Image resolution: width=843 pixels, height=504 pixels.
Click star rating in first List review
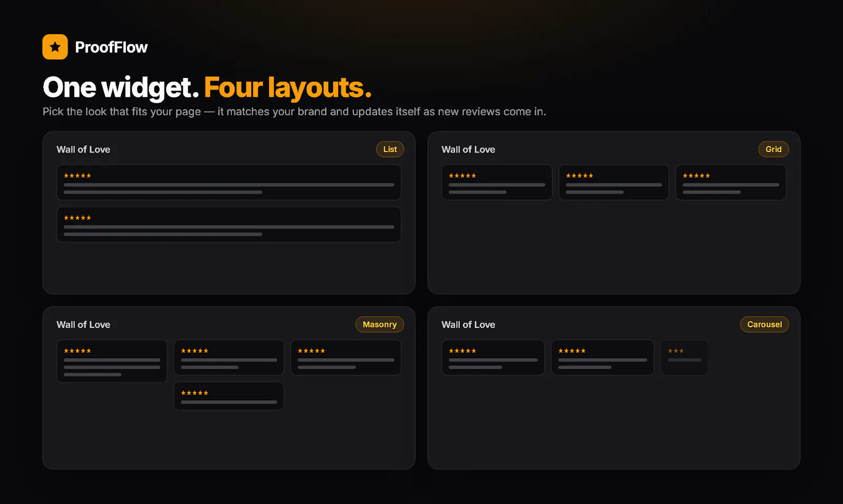[77, 176]
